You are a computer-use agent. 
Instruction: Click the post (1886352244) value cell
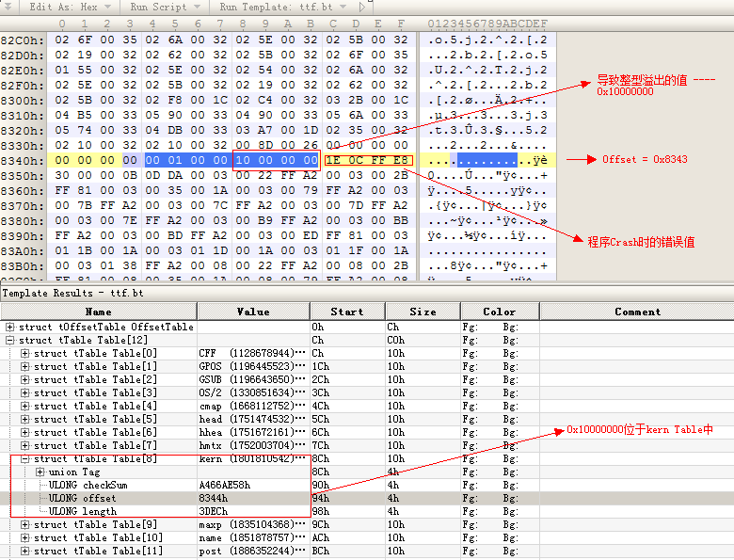tap(253, 551)
